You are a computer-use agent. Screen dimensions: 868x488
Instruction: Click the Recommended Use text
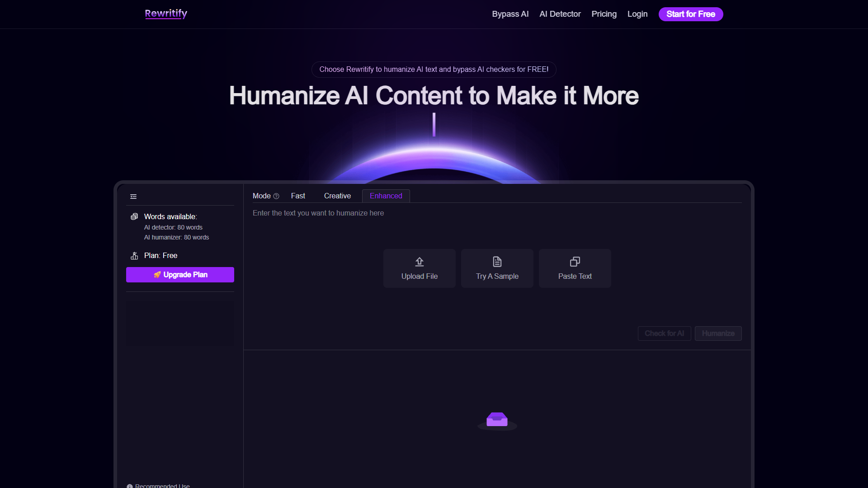point(162,486)
